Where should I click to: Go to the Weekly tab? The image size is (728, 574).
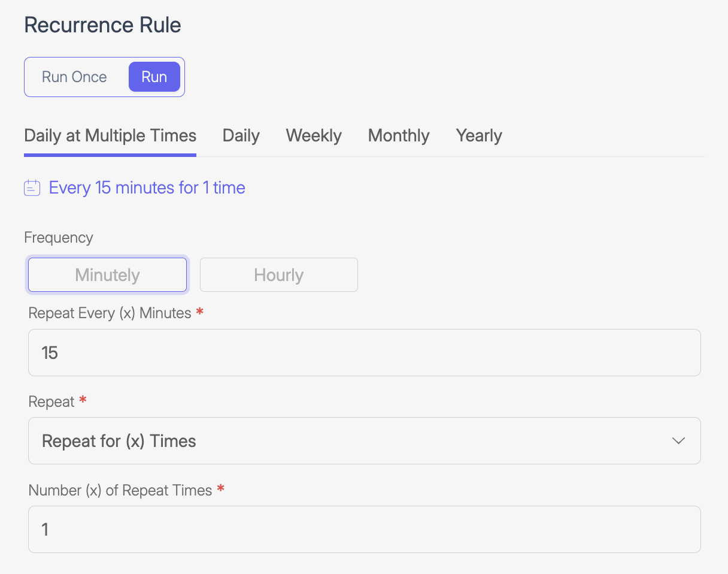tap(314, 135)
